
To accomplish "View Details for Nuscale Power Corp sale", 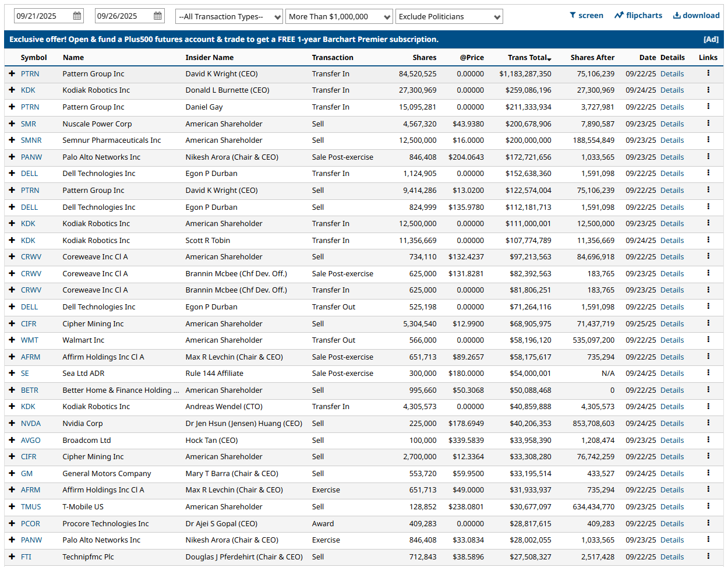I will [672, 124].
